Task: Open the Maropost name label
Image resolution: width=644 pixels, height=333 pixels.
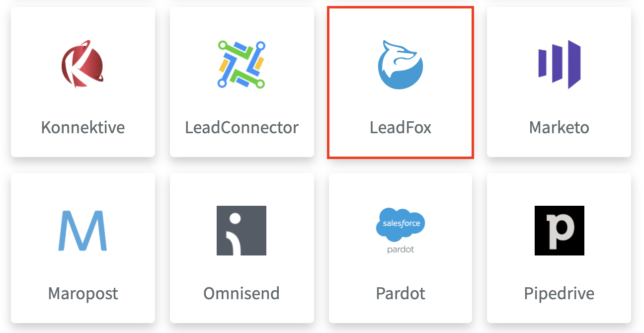Action: click(x=83, y=294)
